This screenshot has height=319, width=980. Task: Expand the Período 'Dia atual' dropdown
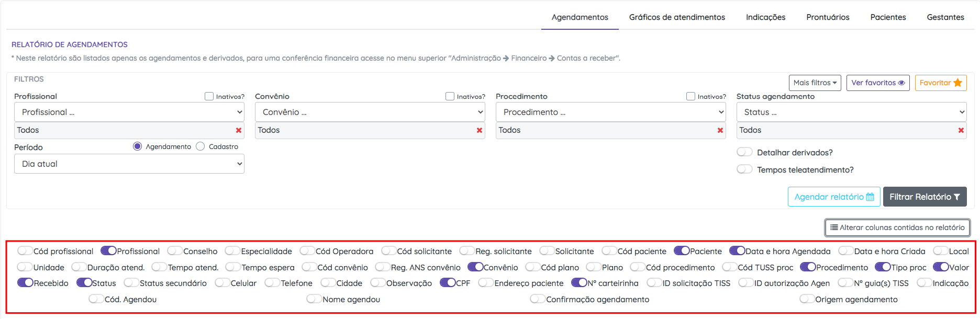[x=129, y=164]
